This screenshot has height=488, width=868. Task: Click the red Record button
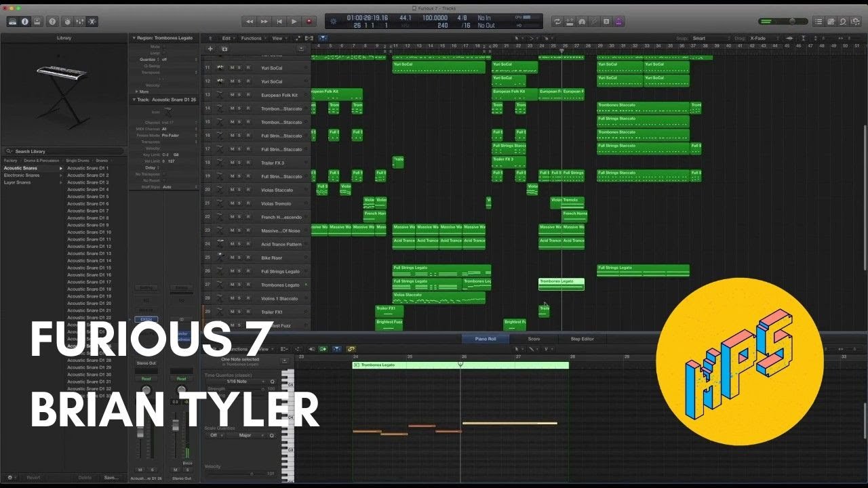click(x=309, y=22)
